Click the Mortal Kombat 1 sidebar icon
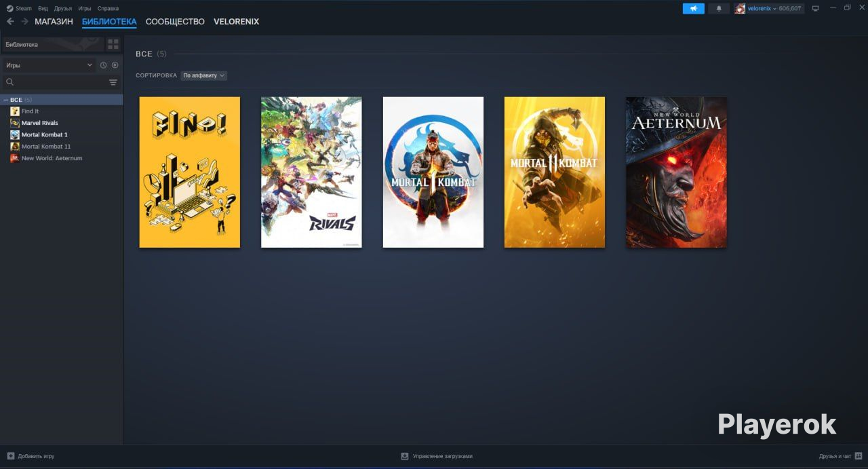868x469 pixels. [x=15, y=134]
